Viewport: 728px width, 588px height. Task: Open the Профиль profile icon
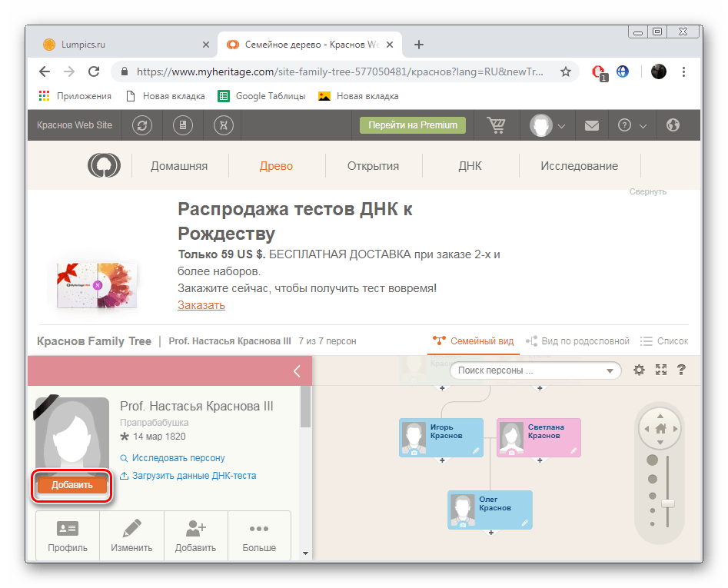68,529
